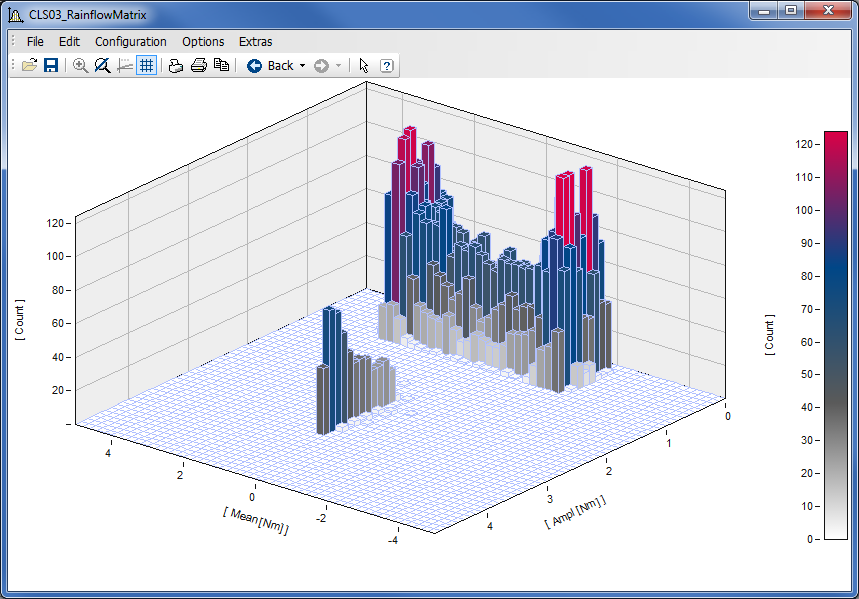Open the File menu
859x599 pixels.
point(35,42)
